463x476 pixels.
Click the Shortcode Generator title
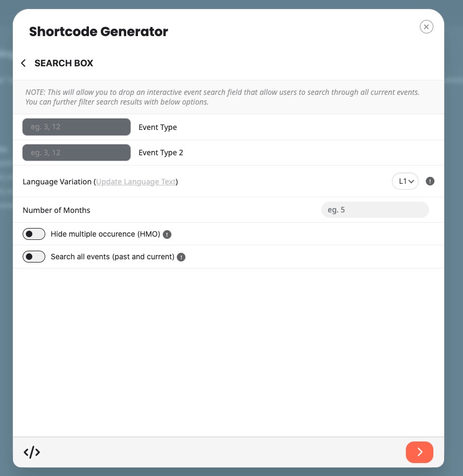pyautogui.click(x=99, y=31)
